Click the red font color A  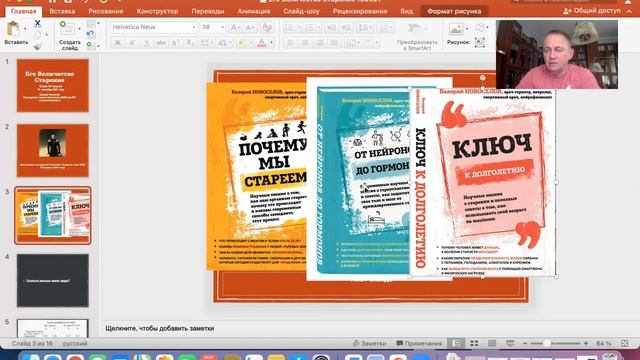point(262,43)
